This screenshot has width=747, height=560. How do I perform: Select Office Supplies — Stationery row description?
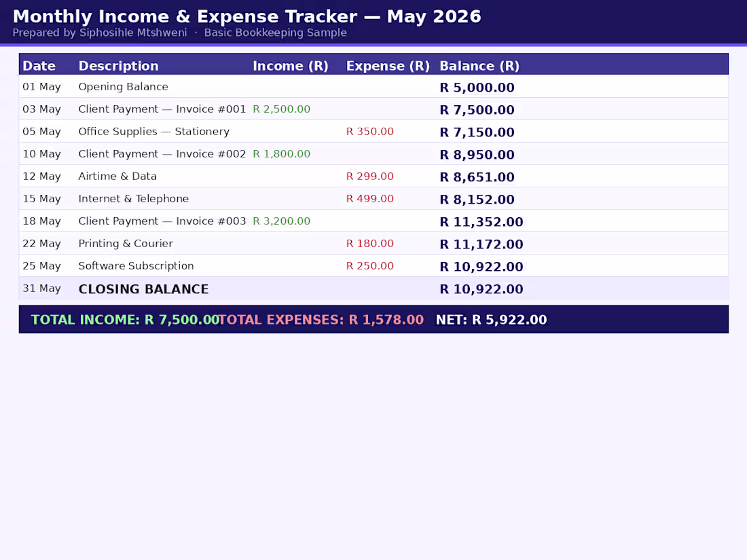[x=154, y=132]
